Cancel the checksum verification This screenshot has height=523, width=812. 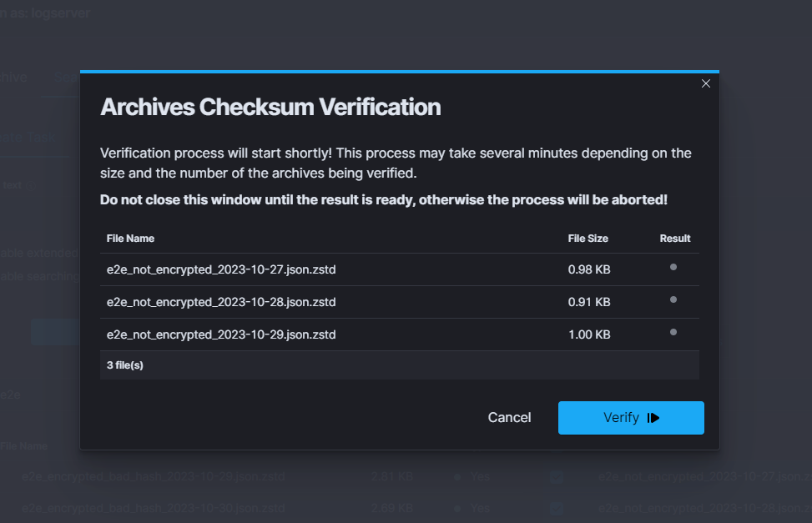coord(509,418)
